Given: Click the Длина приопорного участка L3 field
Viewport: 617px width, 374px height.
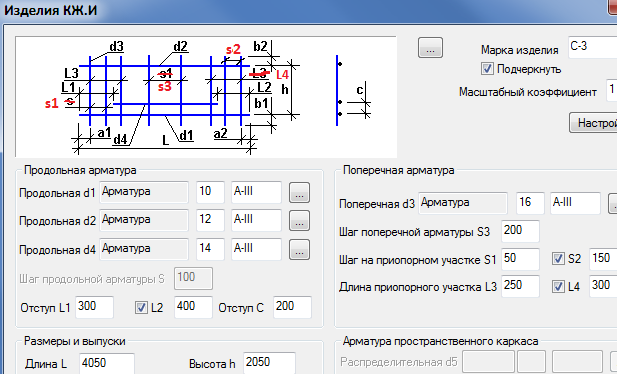Looking at the screenshot, I should [520, 286].
